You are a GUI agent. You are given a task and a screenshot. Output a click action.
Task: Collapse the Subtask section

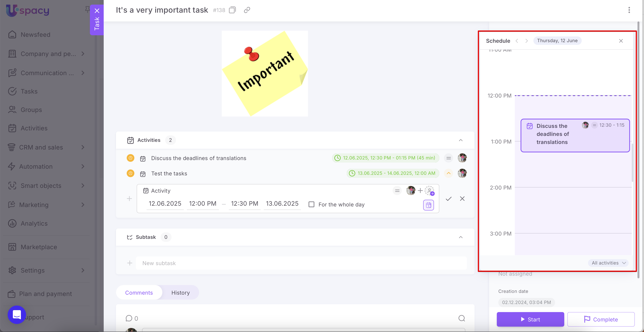click(x=461, y=237)
